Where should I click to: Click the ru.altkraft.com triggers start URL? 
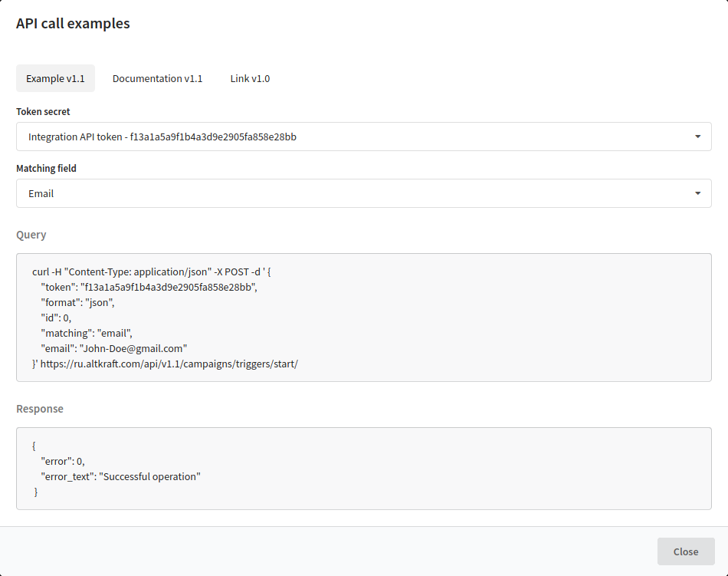pyautogui.click(x=169, y=364)
